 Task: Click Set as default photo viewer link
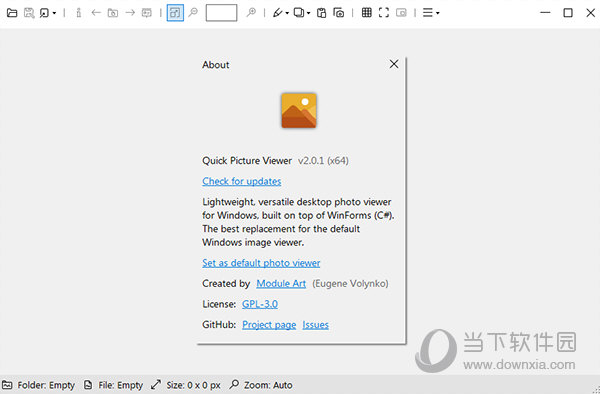261,263
